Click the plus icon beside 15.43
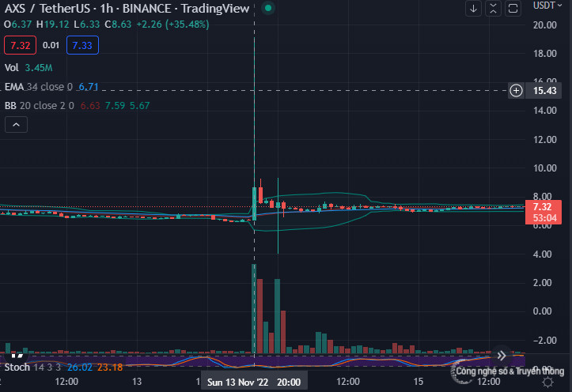Image resolution: width=572 pixels, height=392 pixels. [x=516, y=91]
